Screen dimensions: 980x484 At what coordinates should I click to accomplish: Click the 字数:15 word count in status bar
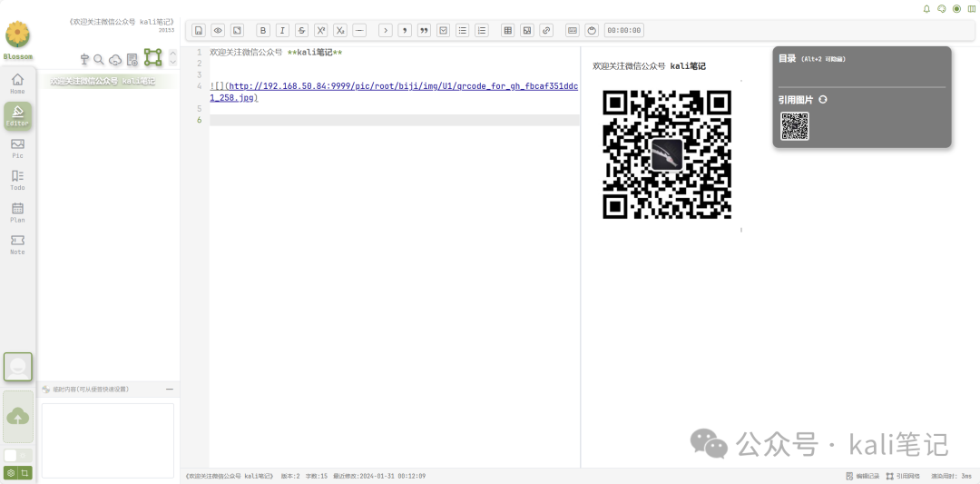click(317, 477)
